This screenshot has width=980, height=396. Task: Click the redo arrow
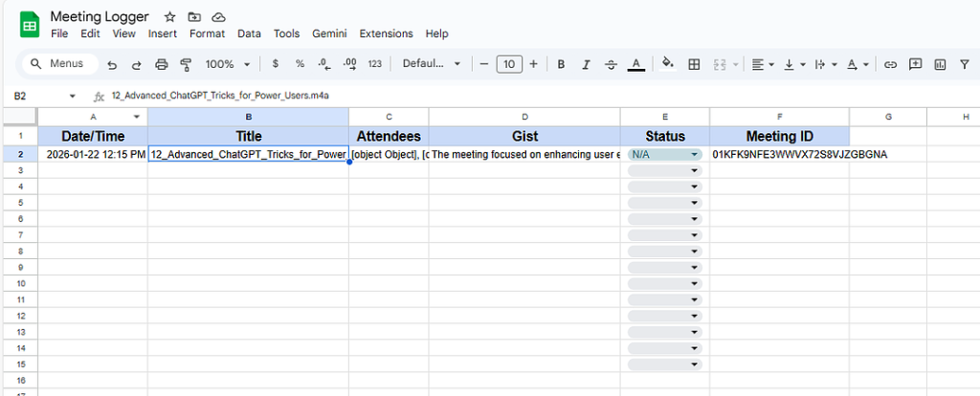(136, 64)
